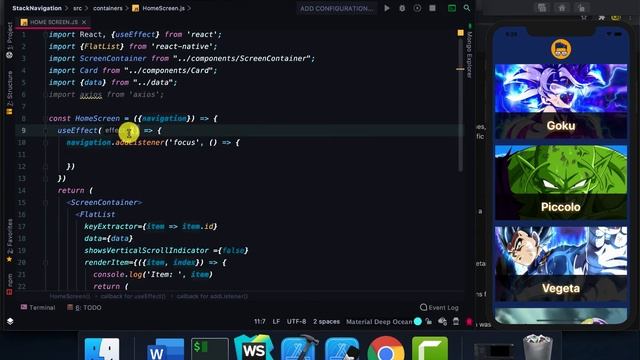Click the editor vertical scrollbar thumb
The width and height of the screenshot is (640, 360).
coord(460,106)
